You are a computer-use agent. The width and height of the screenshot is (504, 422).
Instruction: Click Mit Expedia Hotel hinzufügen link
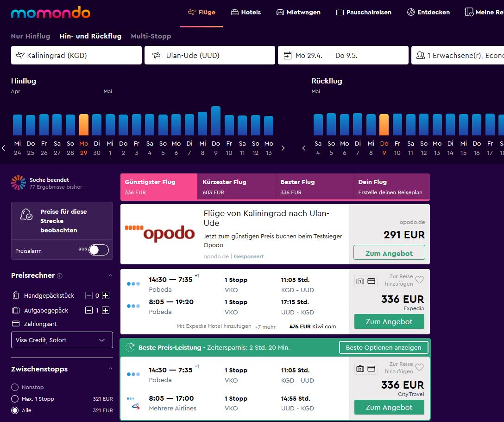(x=214, y=326)
